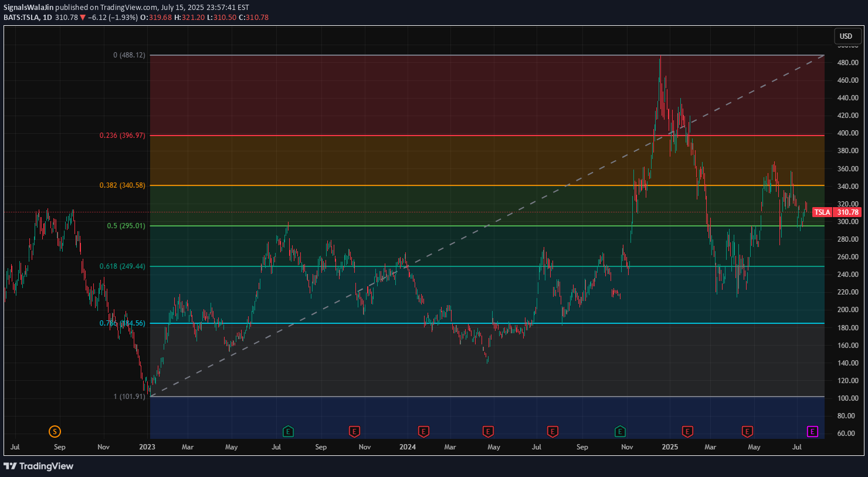Select the 0.786 (184.56) Fibonacci label
This screenshot has width=868, height=477.
click(x=122, y=323)
